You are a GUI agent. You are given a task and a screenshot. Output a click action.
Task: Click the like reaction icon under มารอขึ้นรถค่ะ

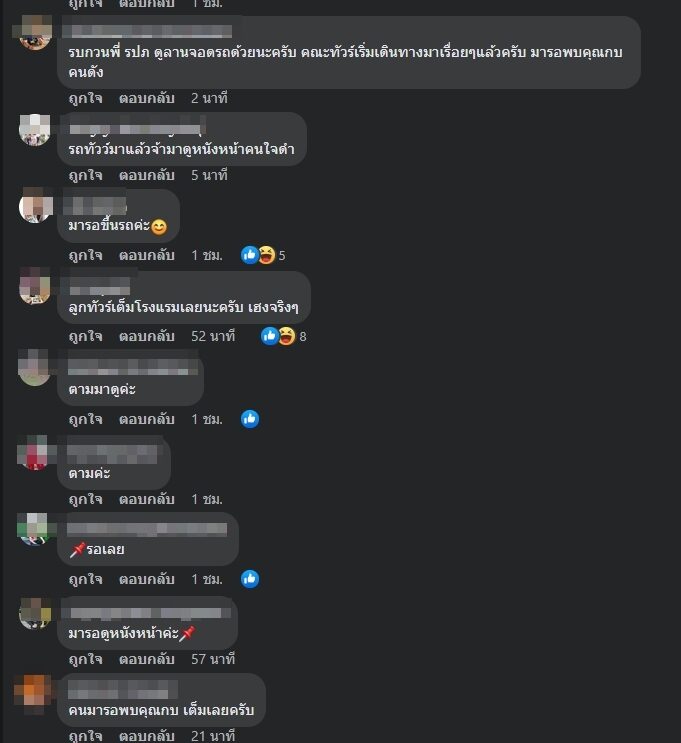click(x=250, y=255)
